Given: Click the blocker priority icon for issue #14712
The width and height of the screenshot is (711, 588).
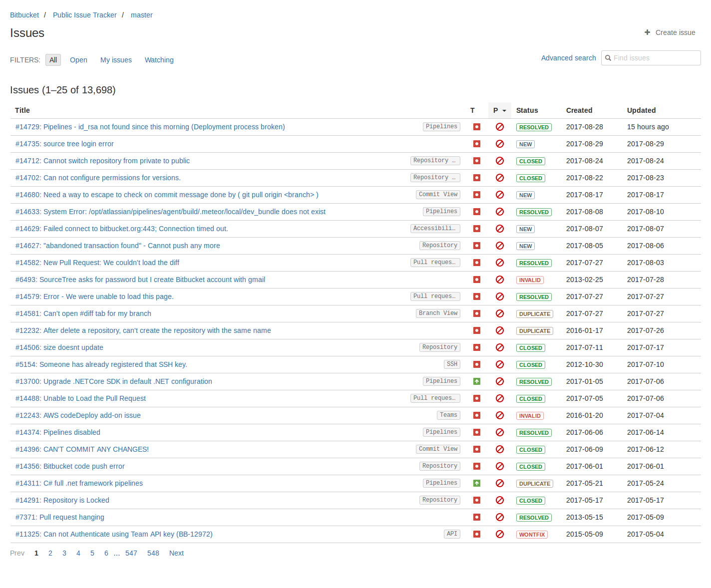Looking at the screenshot, I should tap(500, 161).
